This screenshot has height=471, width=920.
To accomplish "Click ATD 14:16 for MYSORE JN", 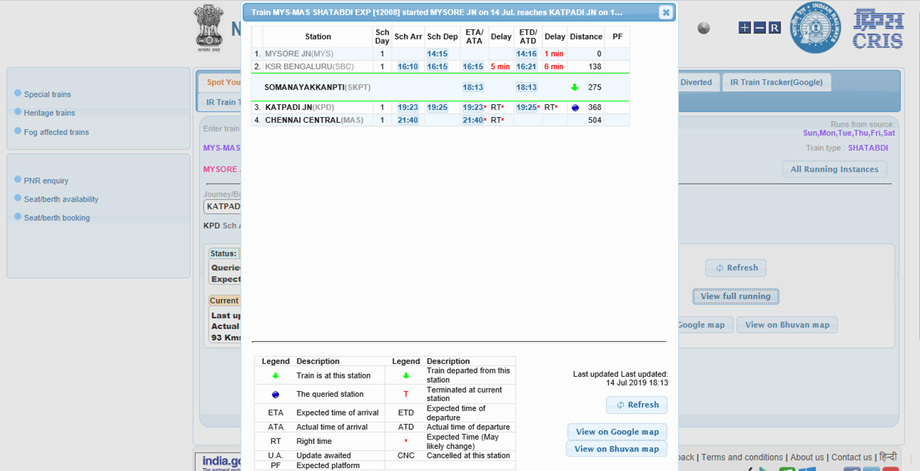I will click(527, 54).
